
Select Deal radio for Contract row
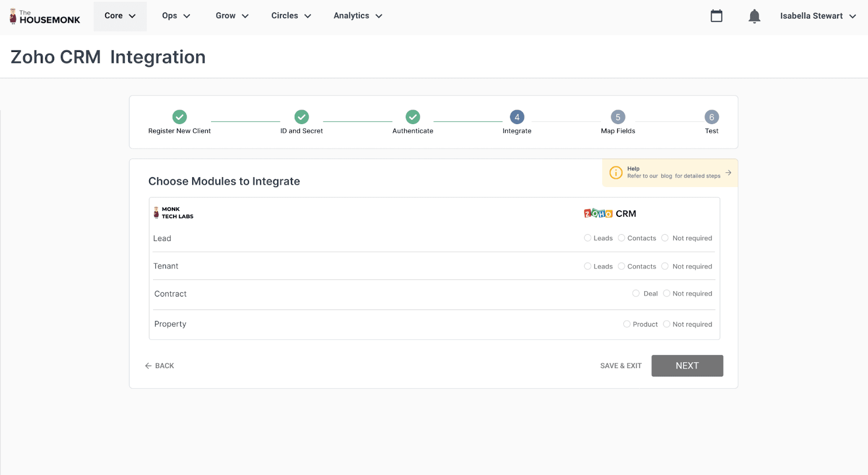coord(636,293)
